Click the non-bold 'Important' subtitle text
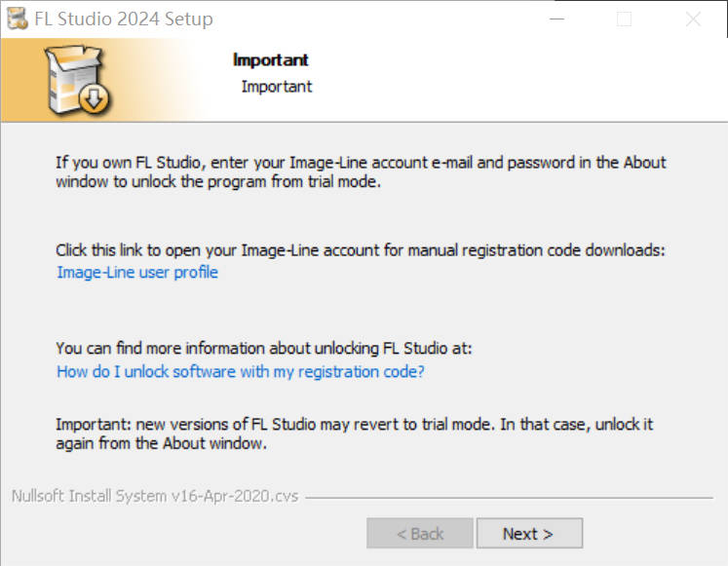This screenshot has width=728, height=566. coord(277,87)
